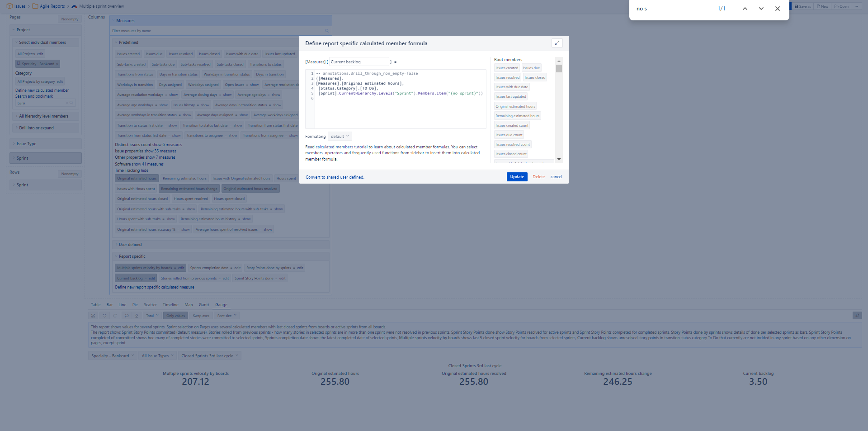This screenshot has width=868, height=431.
Task: Click inside the formula code editor
Action: coord(400,99)
